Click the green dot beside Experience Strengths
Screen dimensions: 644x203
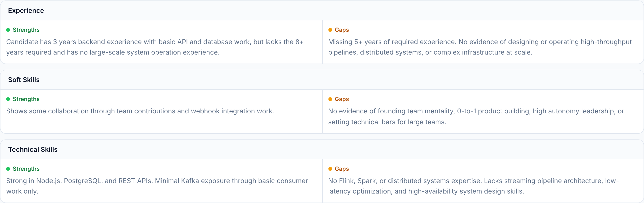8,30
